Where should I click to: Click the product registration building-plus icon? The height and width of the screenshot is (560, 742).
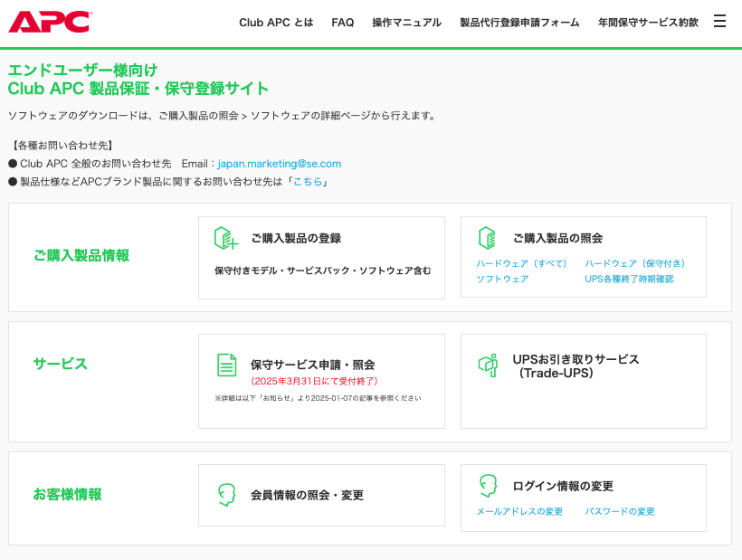[226, 238]
